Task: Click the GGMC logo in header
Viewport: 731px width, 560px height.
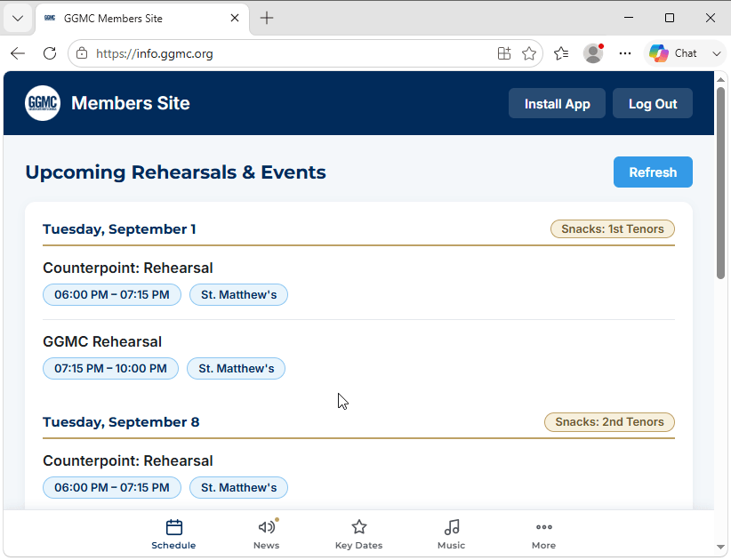Action: [x=43, y=103]
